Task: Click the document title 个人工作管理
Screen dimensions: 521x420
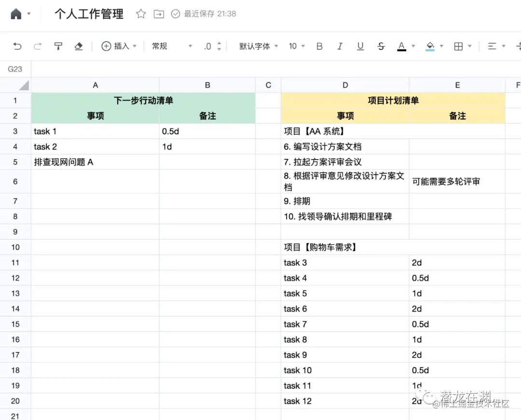Action: (89, 14)
